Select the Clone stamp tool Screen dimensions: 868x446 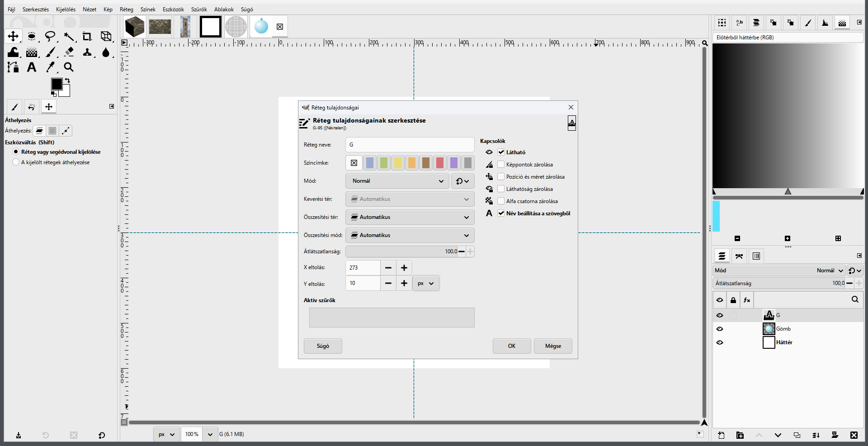click(x=87, y=52)
